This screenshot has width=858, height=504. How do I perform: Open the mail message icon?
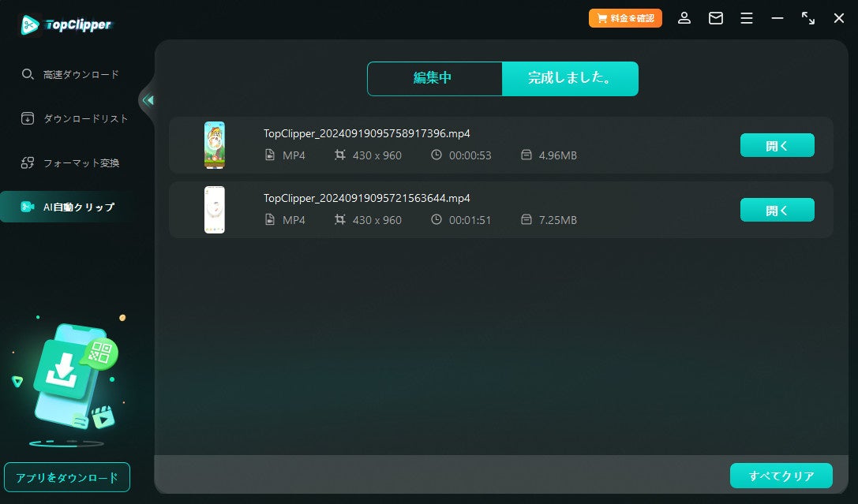pyautogui.click(x=716, y=18)
